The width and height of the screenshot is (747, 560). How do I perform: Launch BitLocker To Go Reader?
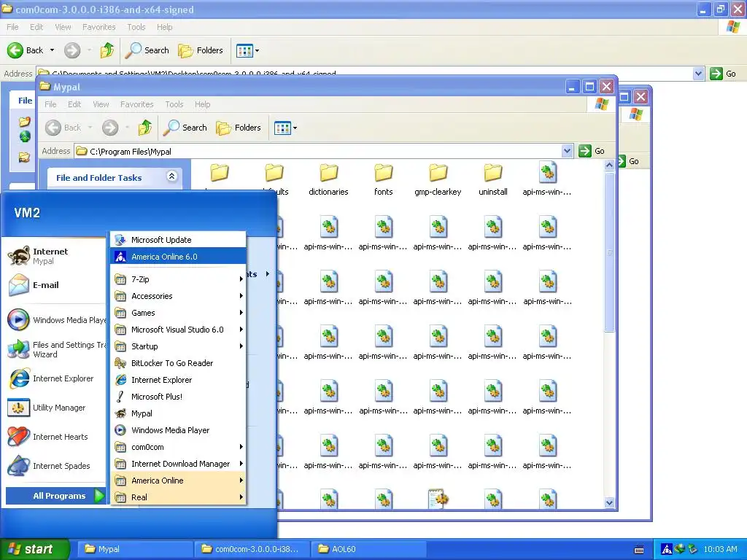coord(178,362)
